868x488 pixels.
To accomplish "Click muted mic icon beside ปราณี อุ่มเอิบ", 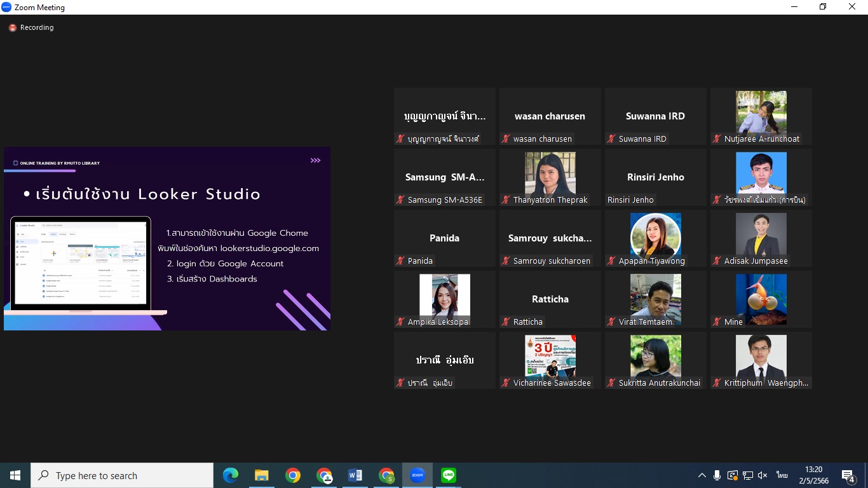I will 400,383.
